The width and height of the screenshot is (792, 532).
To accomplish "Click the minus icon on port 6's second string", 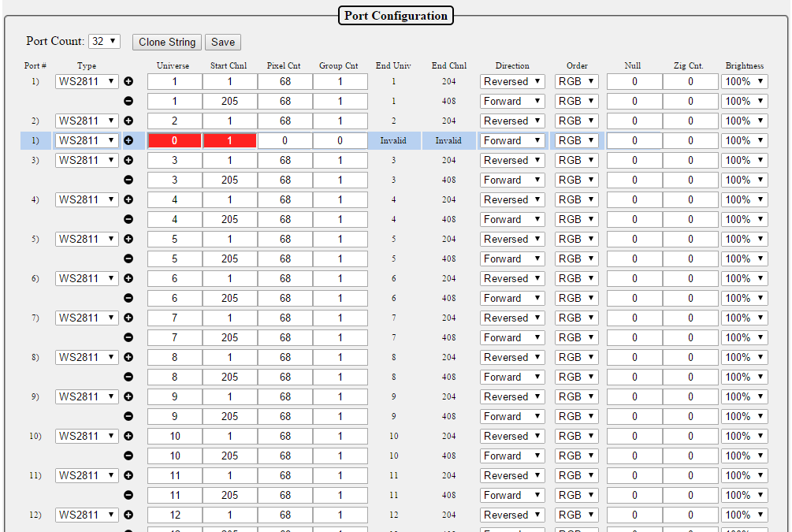I will pos(128,298).
